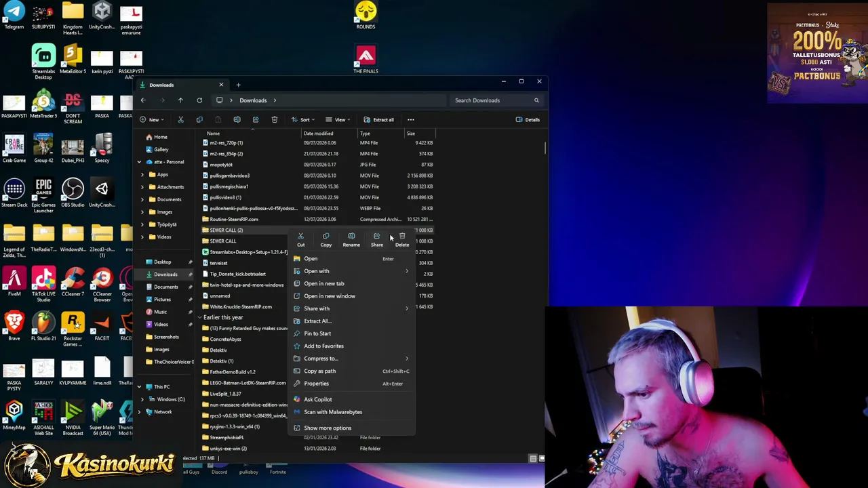Image resolution: width=868 pixels, height=488 pixels.
Task: Go up one folder level
Action: [180, 100]
